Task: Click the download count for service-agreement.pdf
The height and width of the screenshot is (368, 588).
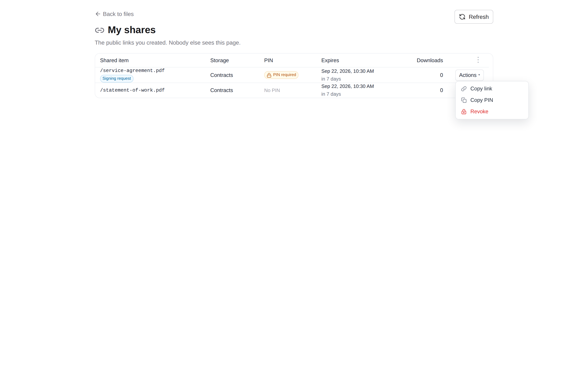Action: point(441,75)
